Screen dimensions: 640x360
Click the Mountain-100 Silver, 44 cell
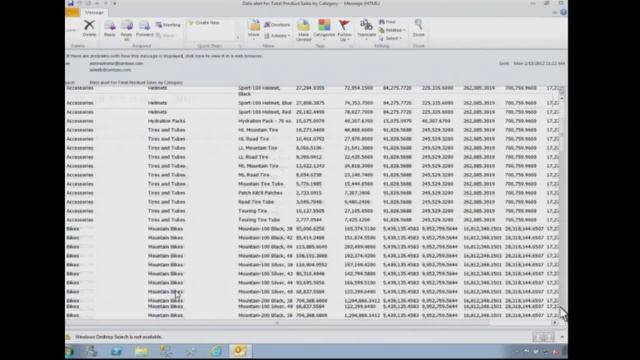coord(265,282)
